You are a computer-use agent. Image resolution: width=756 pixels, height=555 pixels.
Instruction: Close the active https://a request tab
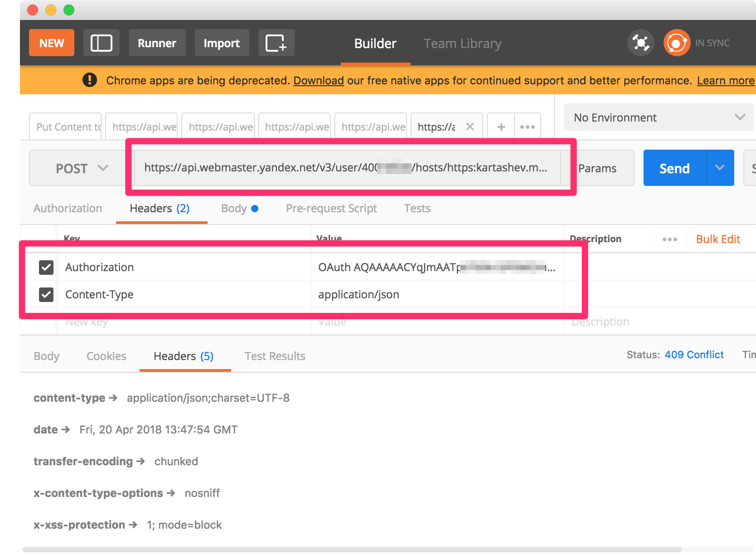pos(470,127)
